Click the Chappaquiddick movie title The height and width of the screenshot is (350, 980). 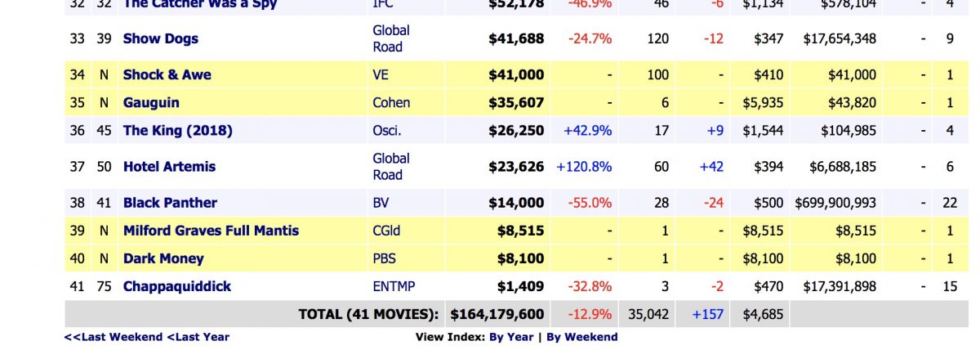pyautogui.click(x=176, y=286)
